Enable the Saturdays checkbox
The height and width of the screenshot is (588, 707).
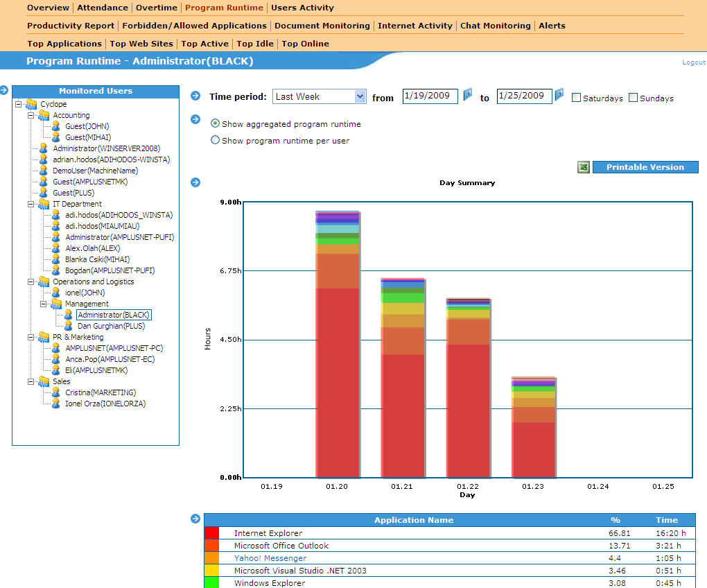[x=576, y=98]
